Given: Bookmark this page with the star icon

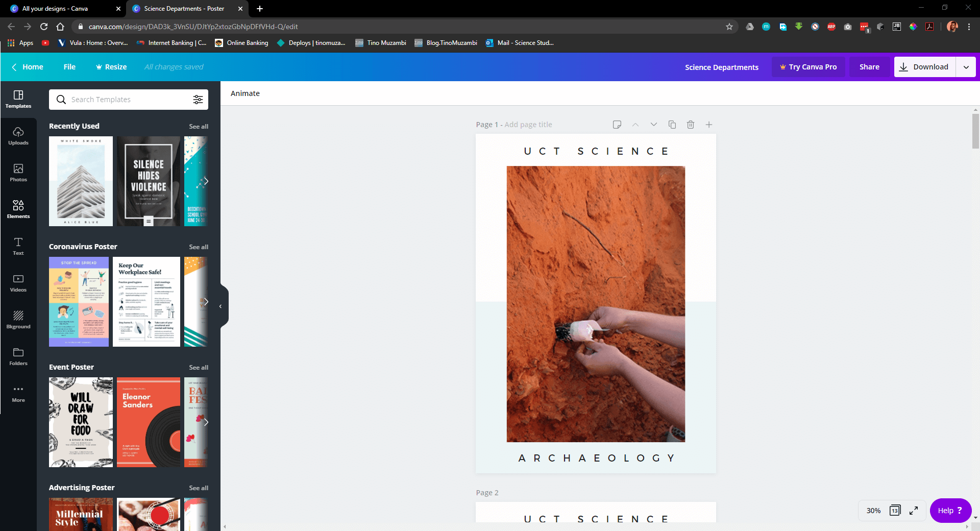Looking at the screenshot, I should tap(729, 27).
